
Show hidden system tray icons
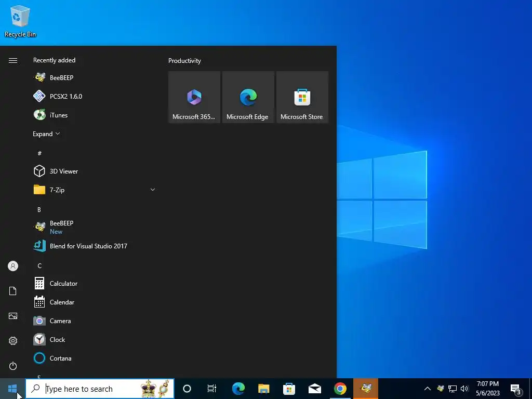[x=428, y=389]
